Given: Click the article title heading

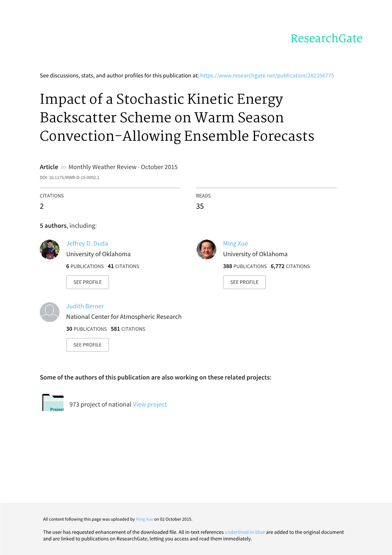Looking at the screenshot, I should [x=177, y=117].
